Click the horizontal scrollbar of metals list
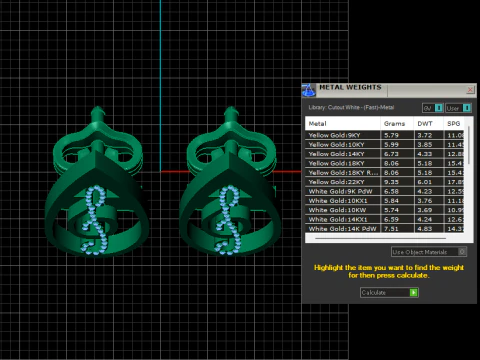The width and height of the screenshot is (480, 360). click(380, 238)
